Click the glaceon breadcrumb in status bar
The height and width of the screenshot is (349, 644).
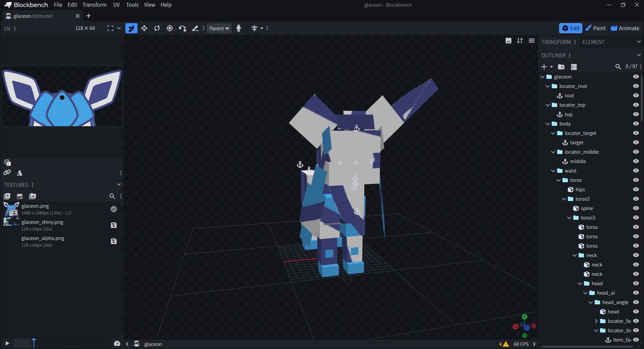click(153, 344)
